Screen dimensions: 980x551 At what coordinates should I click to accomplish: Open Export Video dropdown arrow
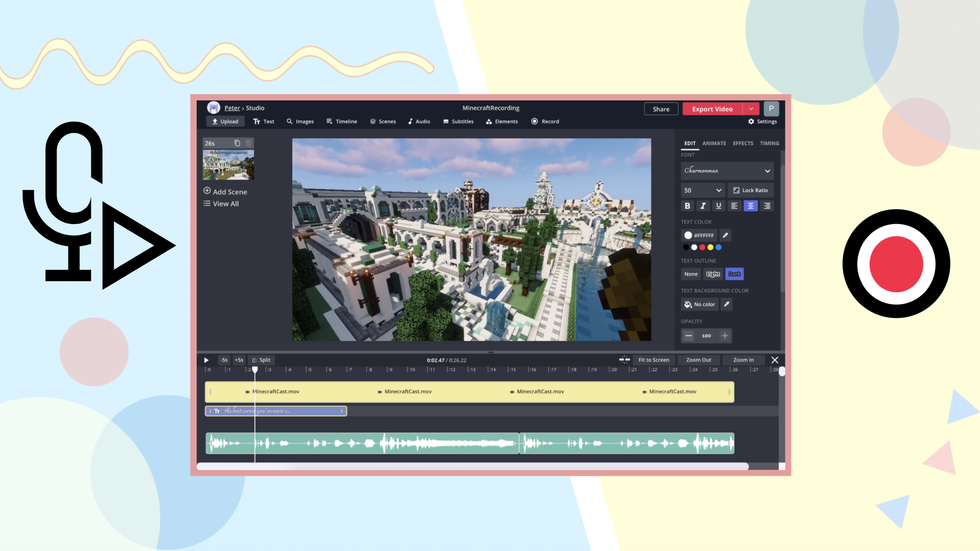(751, 109)
